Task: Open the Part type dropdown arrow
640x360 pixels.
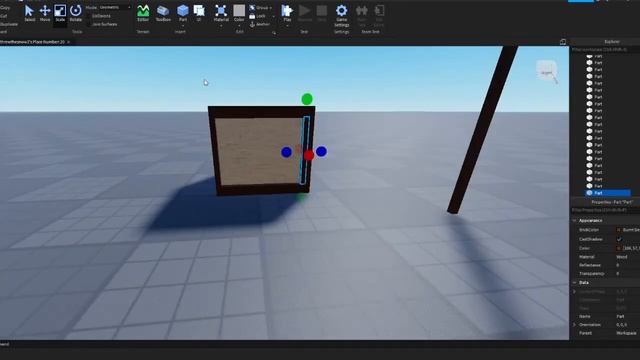Action: [183, 25]
